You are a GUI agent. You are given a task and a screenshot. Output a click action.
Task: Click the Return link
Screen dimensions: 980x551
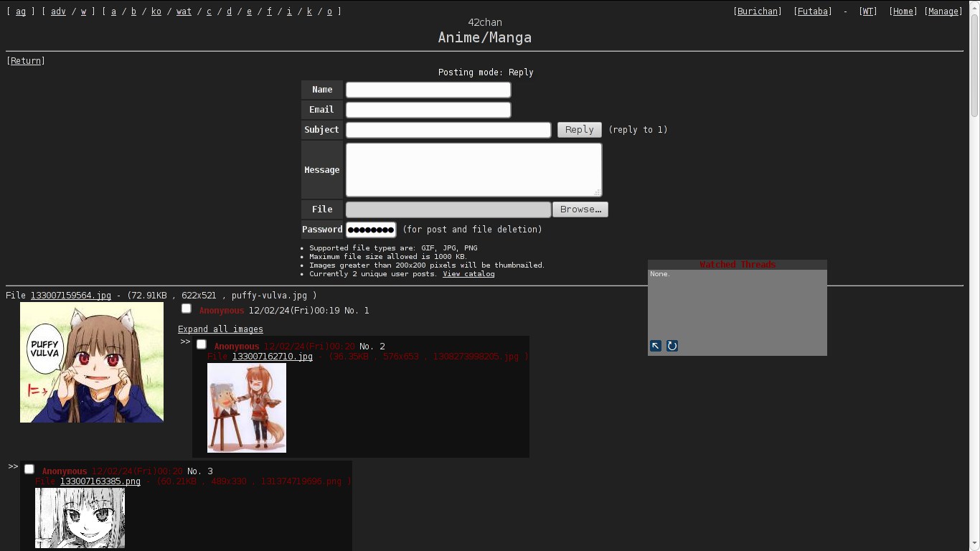click(26, 61)
